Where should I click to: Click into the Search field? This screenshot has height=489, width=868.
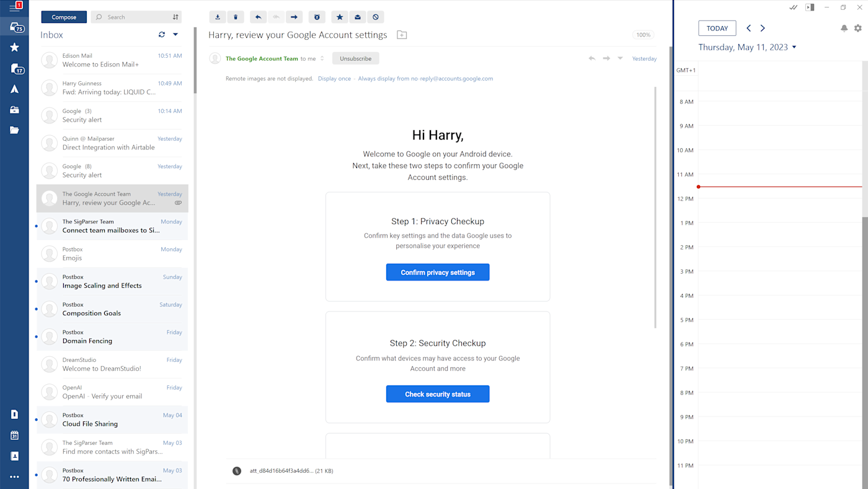click(x=136, y=17)
